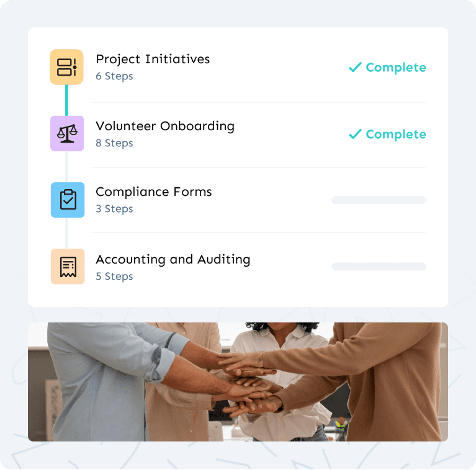Click the "3 Steps" label
Viewport: 476px width, 470px height.
click(x=114, y=209)
